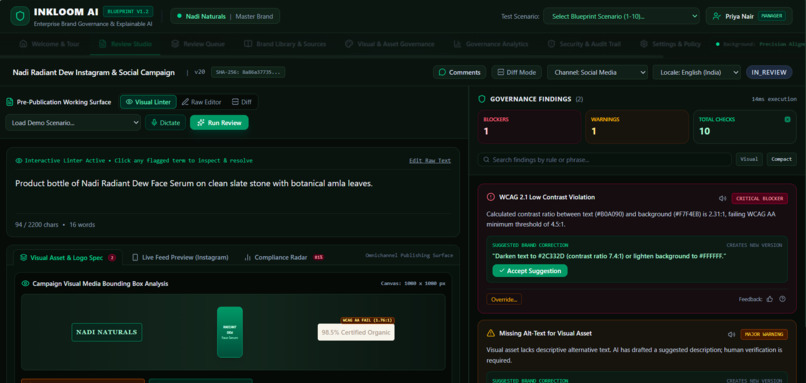Viewport: 806px width, 383px height.
Task: Click the Compliance Radar bar-chart icon
Action: coord(247,257)
